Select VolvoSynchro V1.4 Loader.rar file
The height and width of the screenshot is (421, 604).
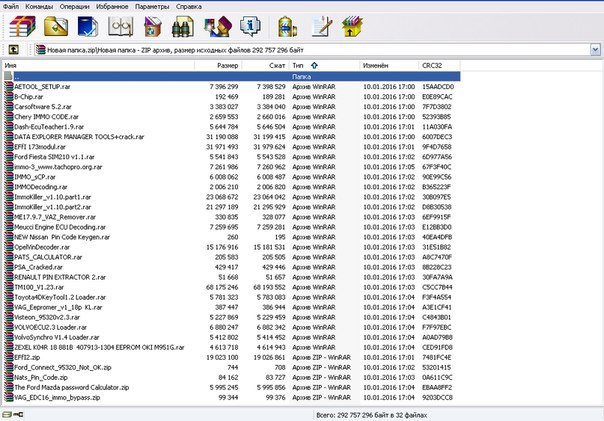[57, 337]
